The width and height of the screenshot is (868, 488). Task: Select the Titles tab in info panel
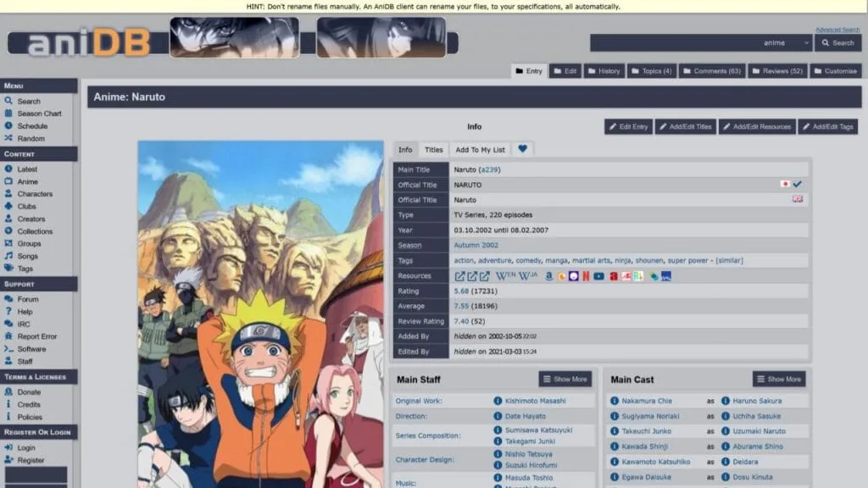tap(433, 149)
